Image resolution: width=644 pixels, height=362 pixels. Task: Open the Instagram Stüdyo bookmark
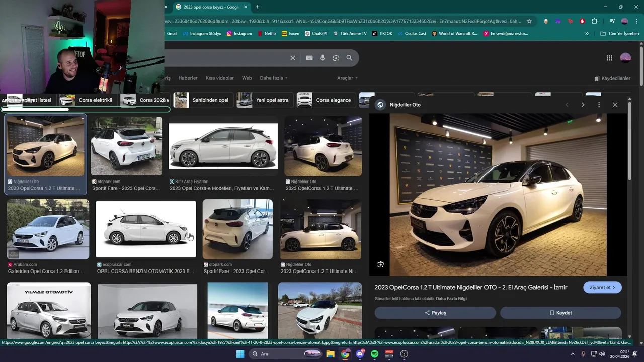[x=202, y=34]
